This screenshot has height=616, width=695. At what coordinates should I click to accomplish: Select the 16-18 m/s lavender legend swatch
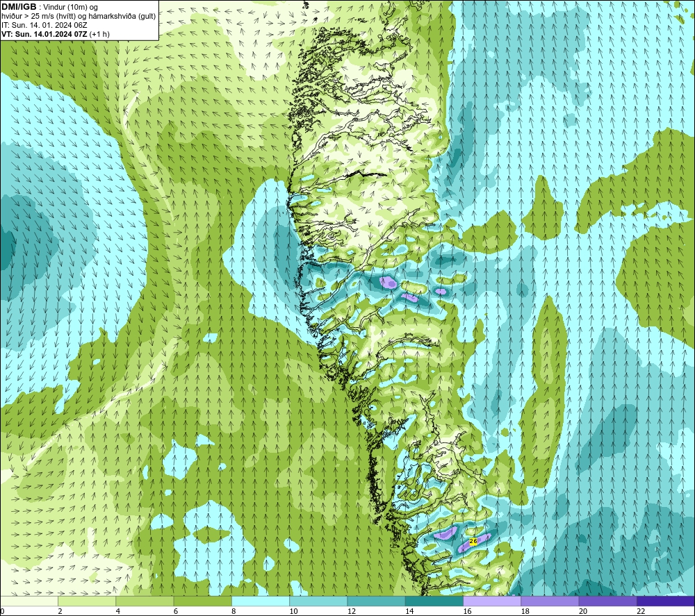[x=492, y=601]
